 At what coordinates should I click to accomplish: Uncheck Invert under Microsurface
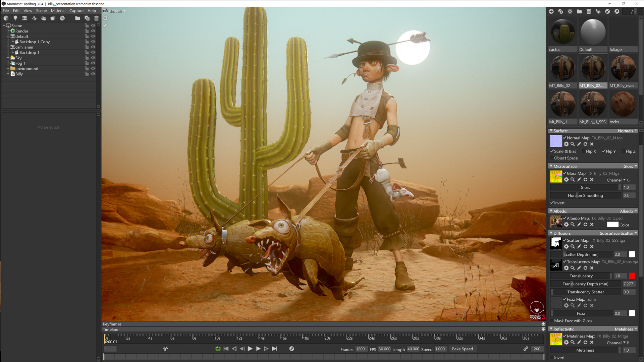552,203
